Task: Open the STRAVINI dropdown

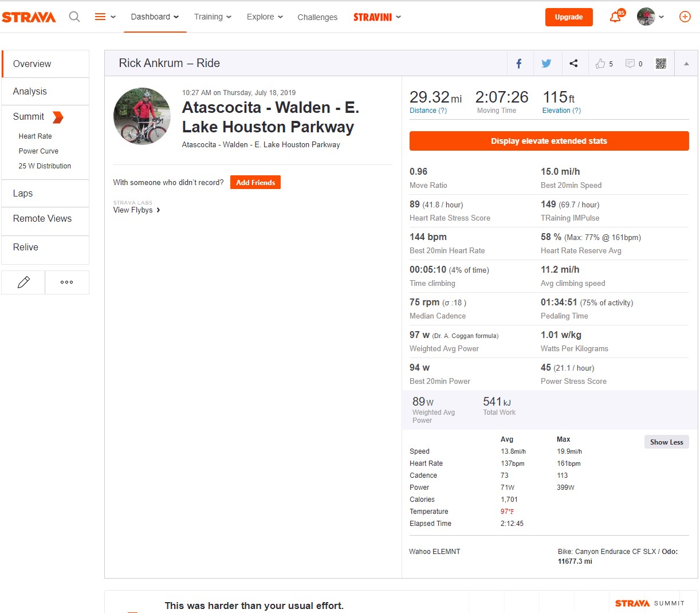Action: coord(377,17)
